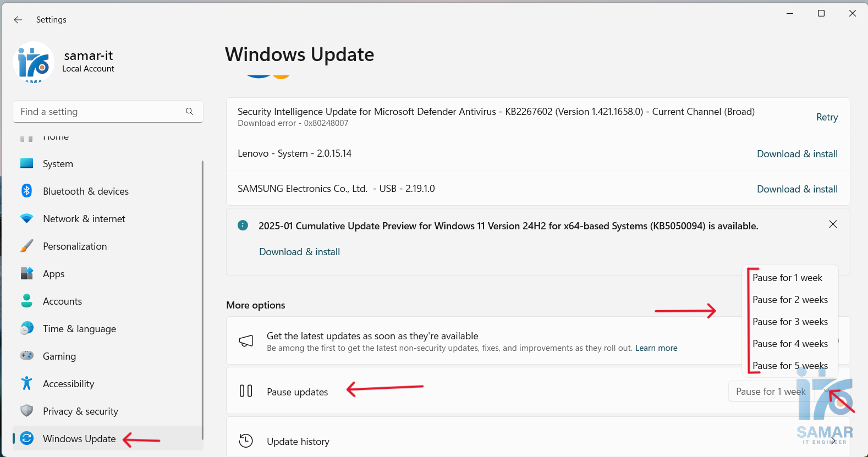Open Network & internet settings

[84, 219]
